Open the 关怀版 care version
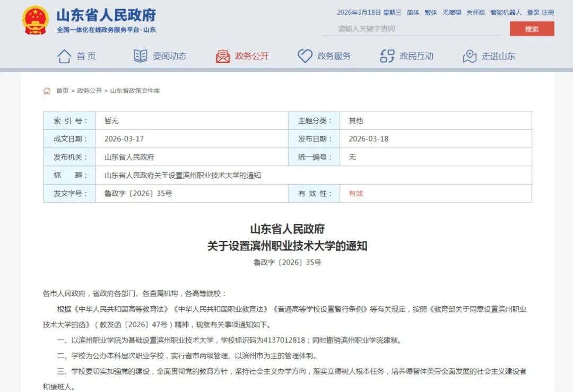 click(x=475, y=13)
